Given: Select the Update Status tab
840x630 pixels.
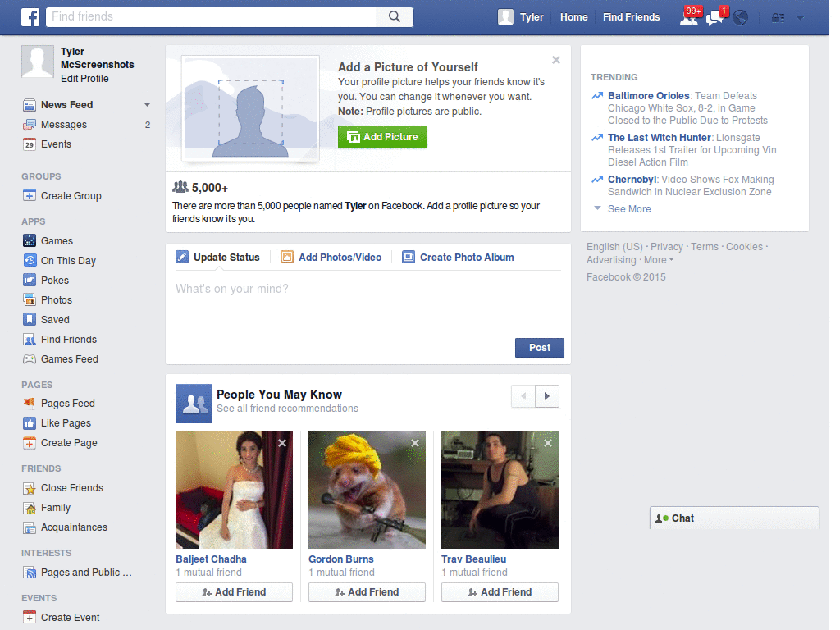Looking at the screenshot, I should click(217, 257).
